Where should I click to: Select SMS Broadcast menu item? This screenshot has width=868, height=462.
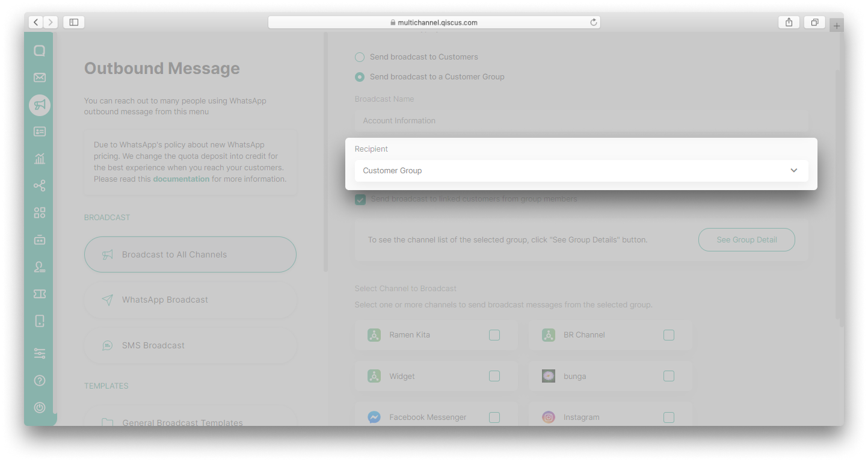click(x=190, y=345)
